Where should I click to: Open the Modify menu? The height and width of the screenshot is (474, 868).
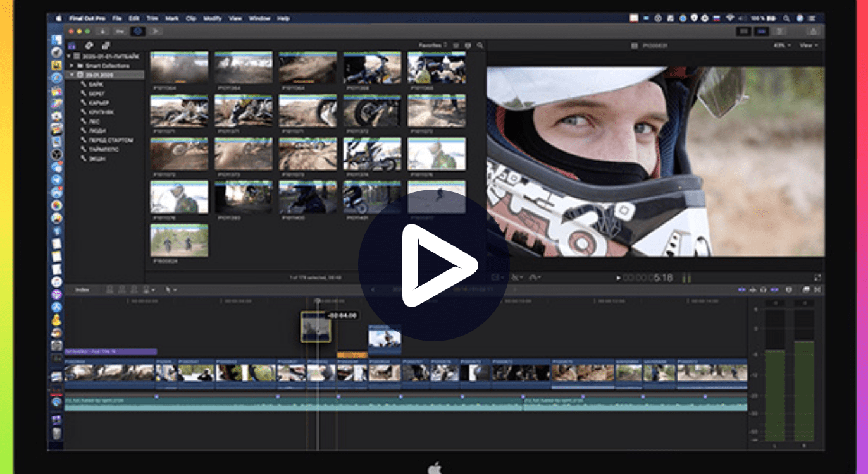click(x=213, y=18)
